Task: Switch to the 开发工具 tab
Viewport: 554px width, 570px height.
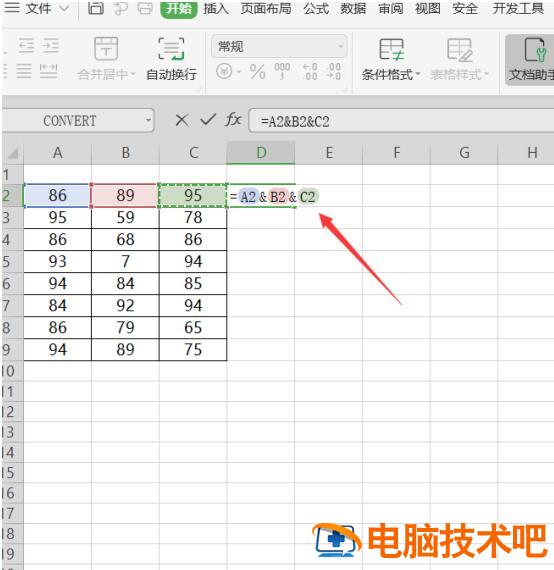Action: coord(518,9)
